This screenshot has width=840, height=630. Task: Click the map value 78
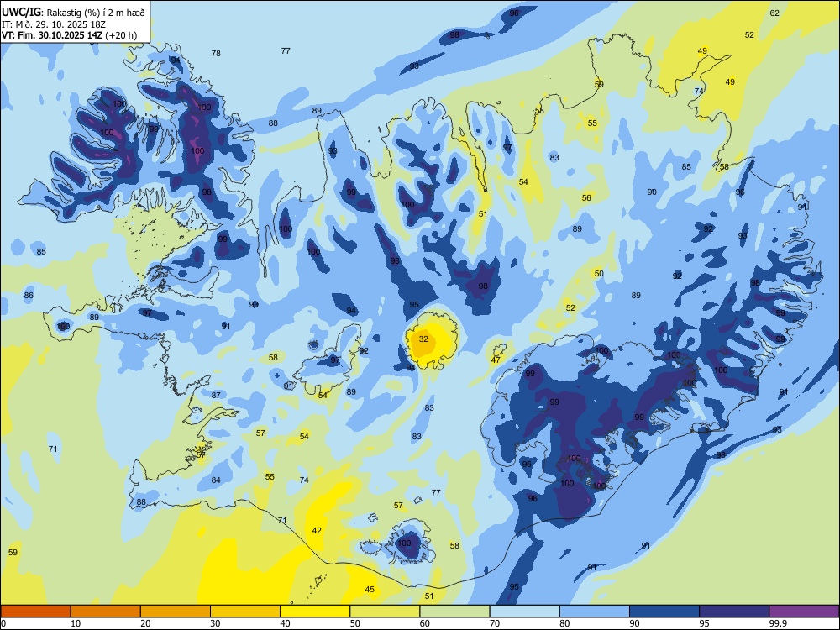tap(216, 54)
